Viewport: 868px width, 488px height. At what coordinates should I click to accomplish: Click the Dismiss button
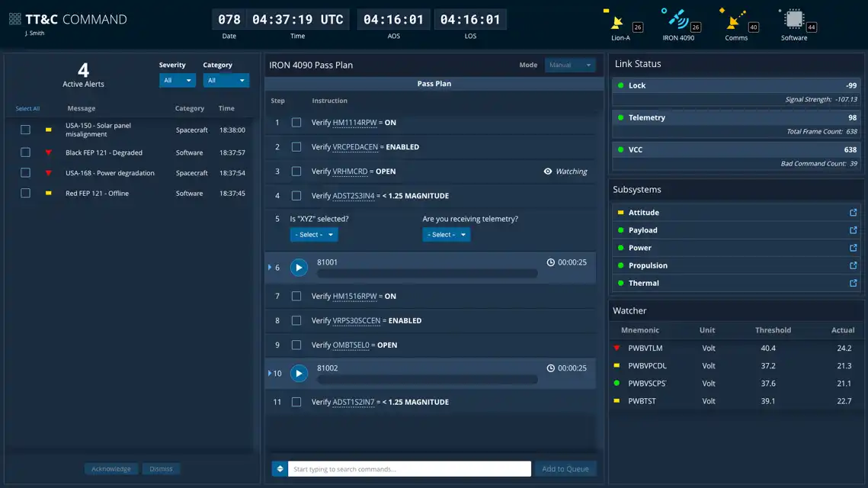click(161, 469)
